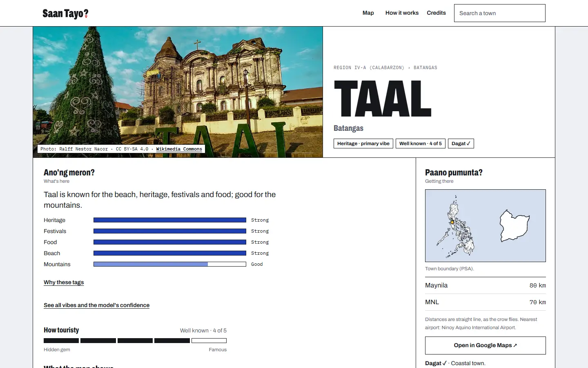Click the BATANGAS breadcrumb text

pyautogui.click(x=425, y=68)
